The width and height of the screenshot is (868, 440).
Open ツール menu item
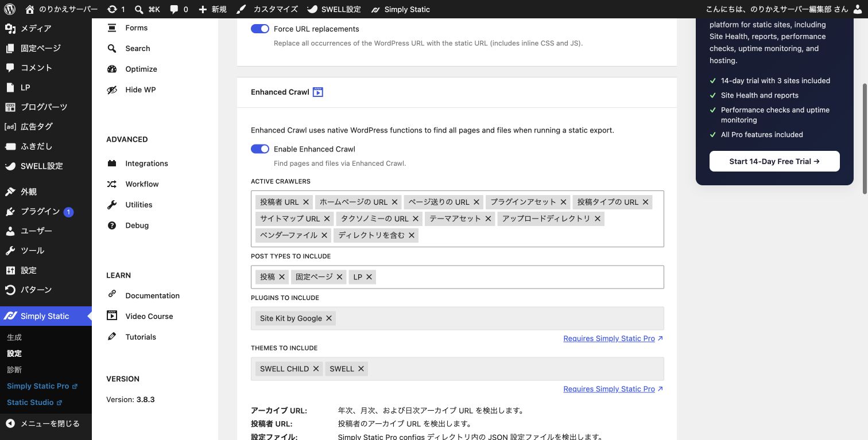tap(46, 251)
